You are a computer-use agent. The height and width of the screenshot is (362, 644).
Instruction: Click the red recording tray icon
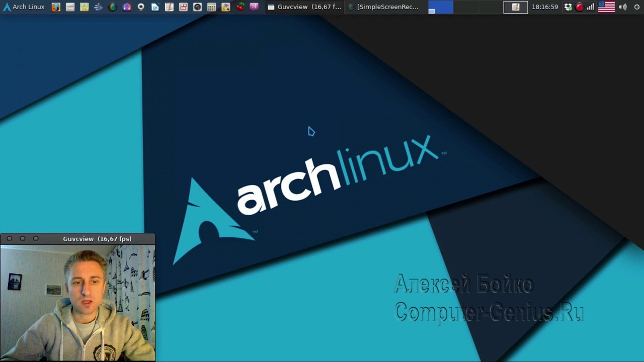tap(579, 7)
